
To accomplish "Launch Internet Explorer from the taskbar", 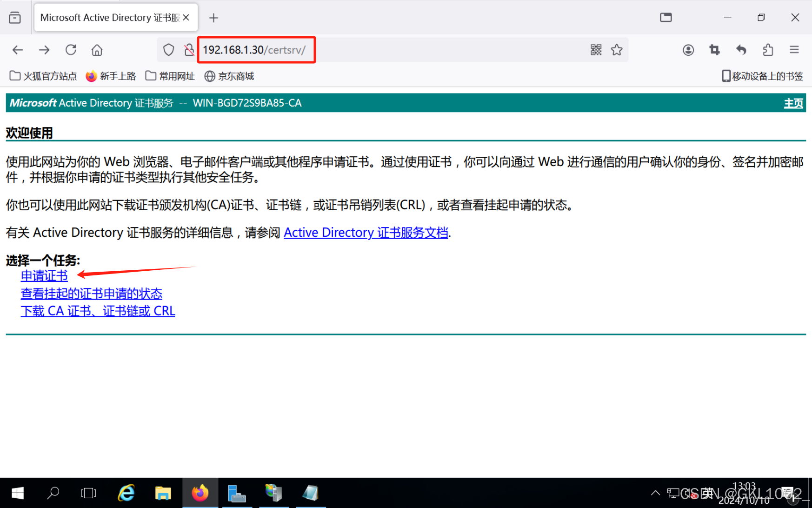I will tap(126, 493).
